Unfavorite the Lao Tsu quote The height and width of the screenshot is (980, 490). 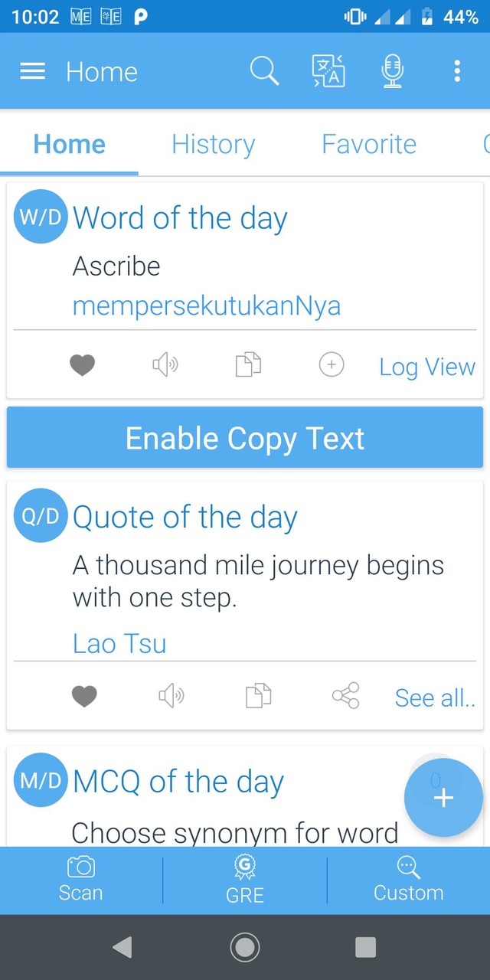click(x=84, y=696)
